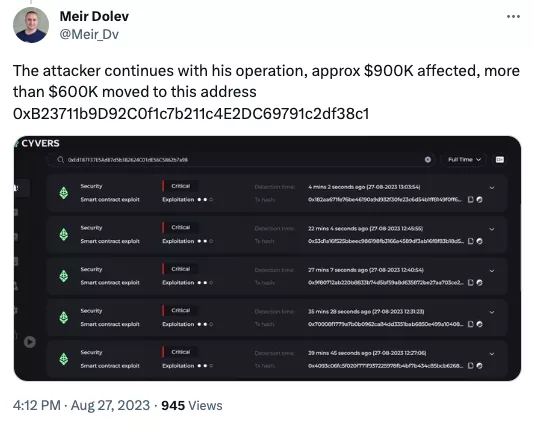Click the tweet timestamp 4:12 PM · Aug 27, 2023
Image resolution: width=534 pixels, height=428 pixels.
[x=81, y=406]
